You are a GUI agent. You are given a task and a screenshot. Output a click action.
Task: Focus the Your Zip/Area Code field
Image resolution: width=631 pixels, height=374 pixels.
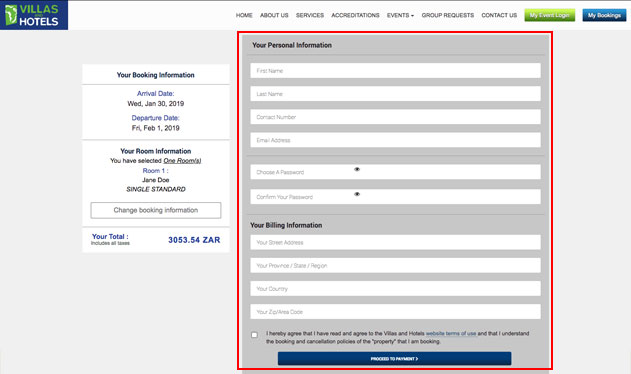point(395,312)
